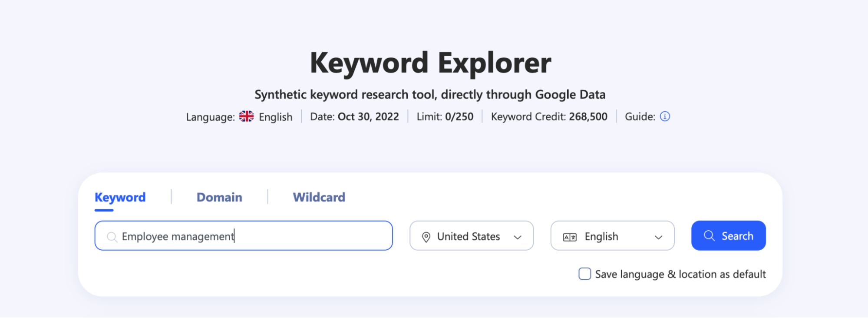Enable the save as default checkbox
This screenshot has width=868, height=318.
tap(584, 274)
